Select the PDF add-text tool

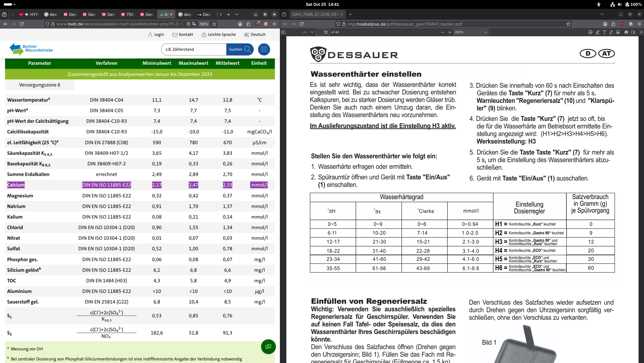604,32
